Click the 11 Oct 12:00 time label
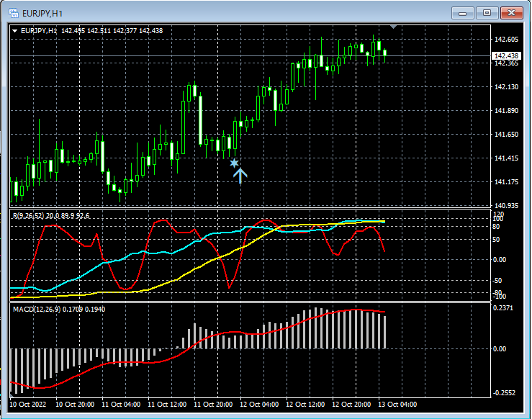Viewport: 532px width, 419px height. pos(167,405)
